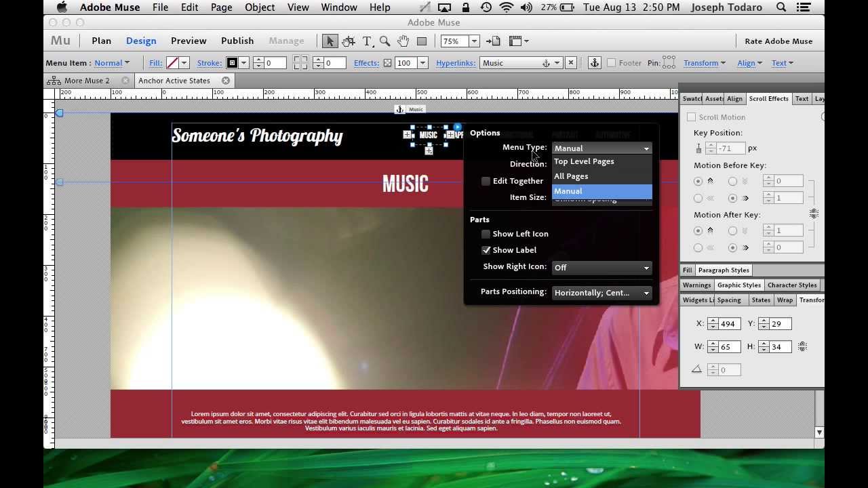This screenshot has height=488, width=868.
Task: Select the Hand tool
Action: (403, 41)
